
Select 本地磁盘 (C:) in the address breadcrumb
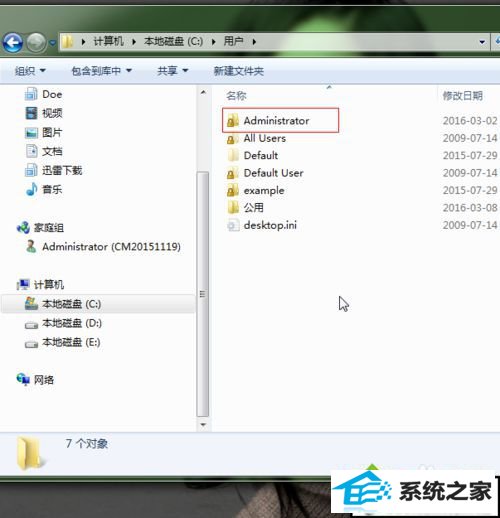173,41
